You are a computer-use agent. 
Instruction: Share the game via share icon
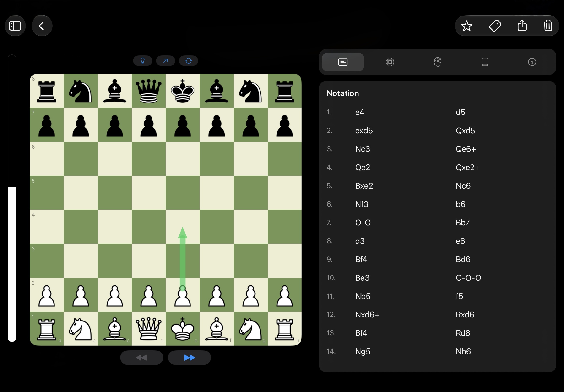click(x=522, y=25)
